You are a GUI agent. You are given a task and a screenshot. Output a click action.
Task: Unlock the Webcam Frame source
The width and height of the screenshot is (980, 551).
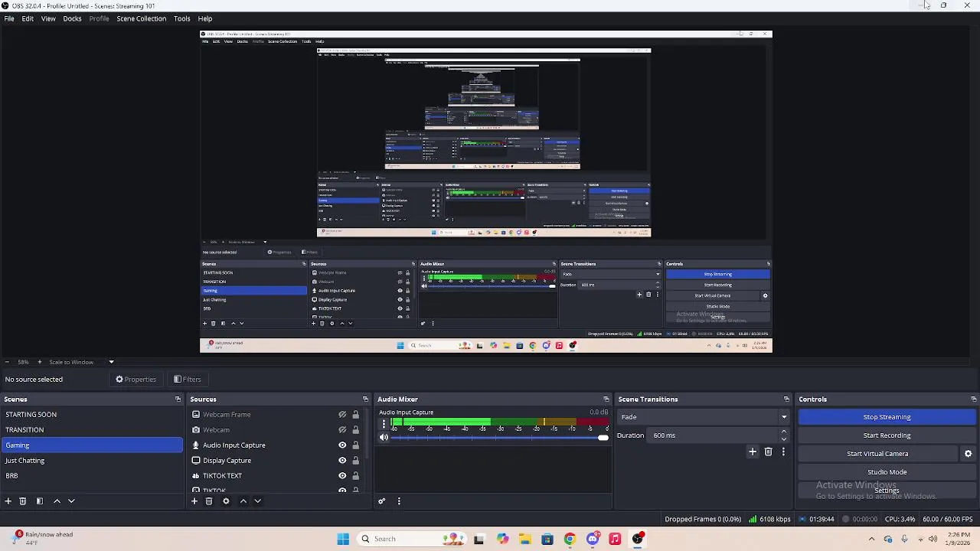(355, 415)
